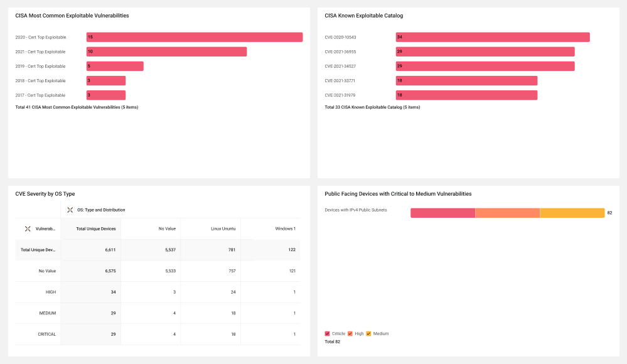Select the CVE-2021-33771 bar
The height and width of the screenshot is (364, 627).
(467, 81)
